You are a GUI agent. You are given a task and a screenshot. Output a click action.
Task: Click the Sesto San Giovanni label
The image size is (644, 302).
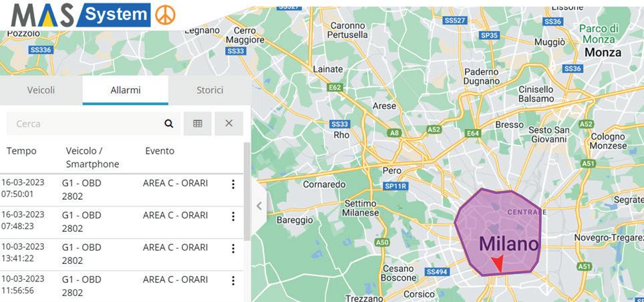click(x=549, y=135)
